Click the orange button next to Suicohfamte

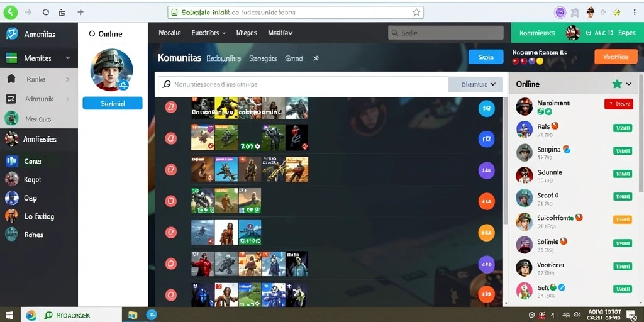click(622, 219)
